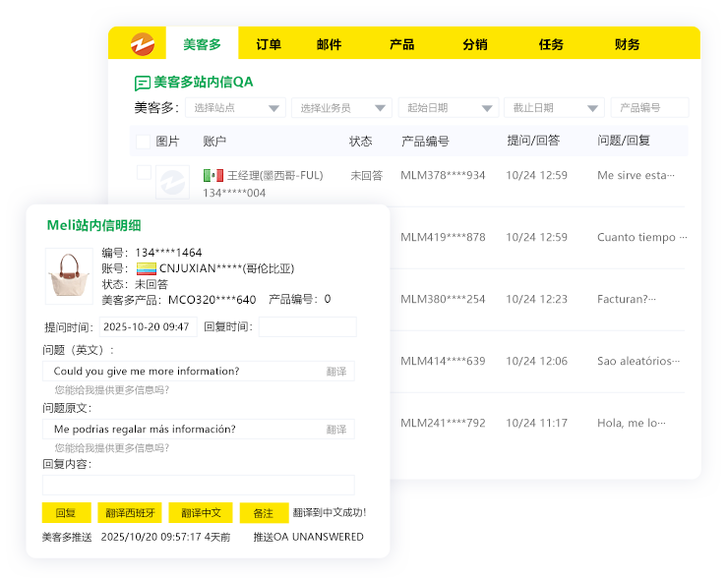Click the yellow lightning logo icon

(x=143, y=44)
